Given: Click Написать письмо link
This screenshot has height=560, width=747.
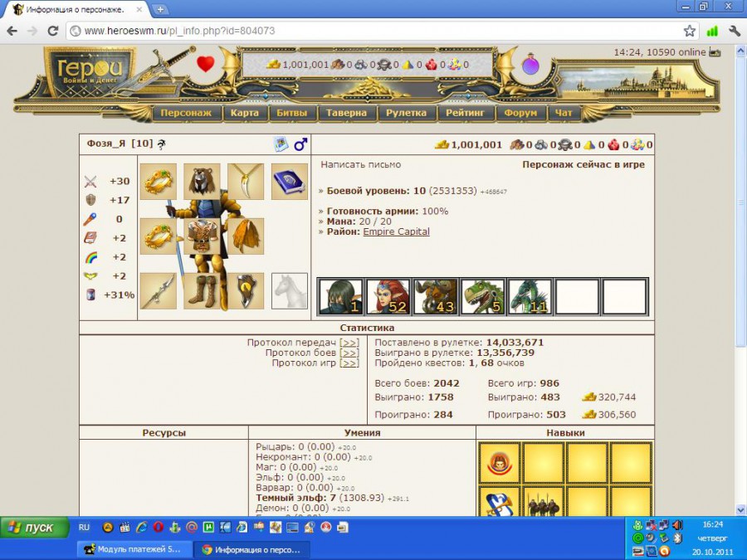Looking at the screenshot, I should coord(361,165).
